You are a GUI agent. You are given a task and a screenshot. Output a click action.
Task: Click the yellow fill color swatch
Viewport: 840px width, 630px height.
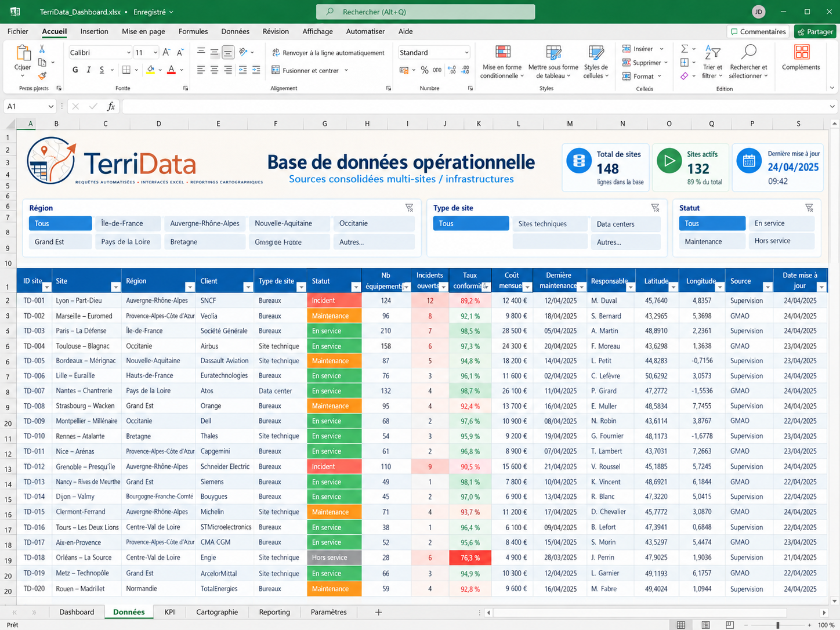(151, 70)
